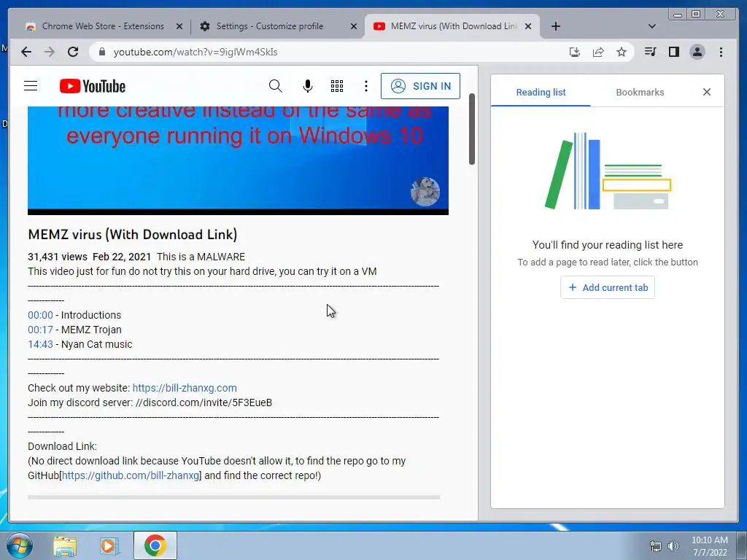
Task: Close the Settings tab
Action: (354, 27)
